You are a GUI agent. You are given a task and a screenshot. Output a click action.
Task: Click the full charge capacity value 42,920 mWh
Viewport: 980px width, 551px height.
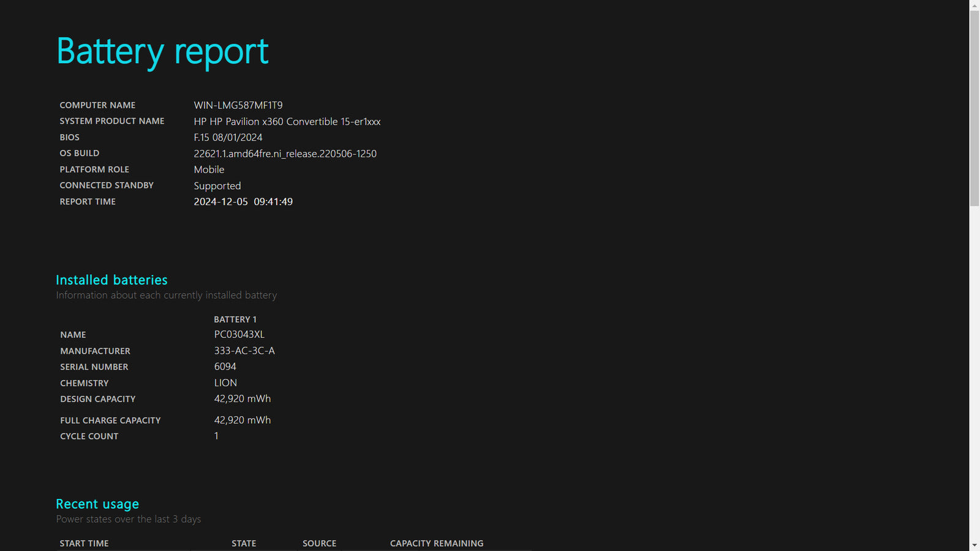[x=243, y=420]
